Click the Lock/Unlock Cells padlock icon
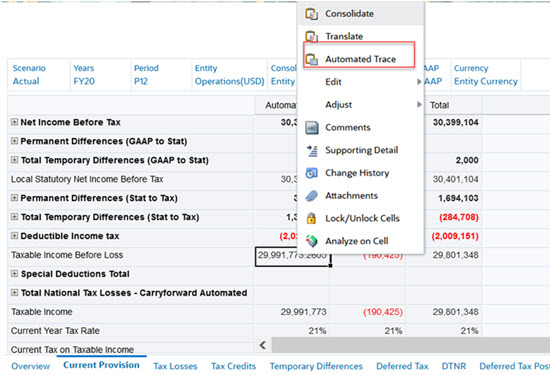This screenshot has height=375, width=550. click(x=311, y=218)
